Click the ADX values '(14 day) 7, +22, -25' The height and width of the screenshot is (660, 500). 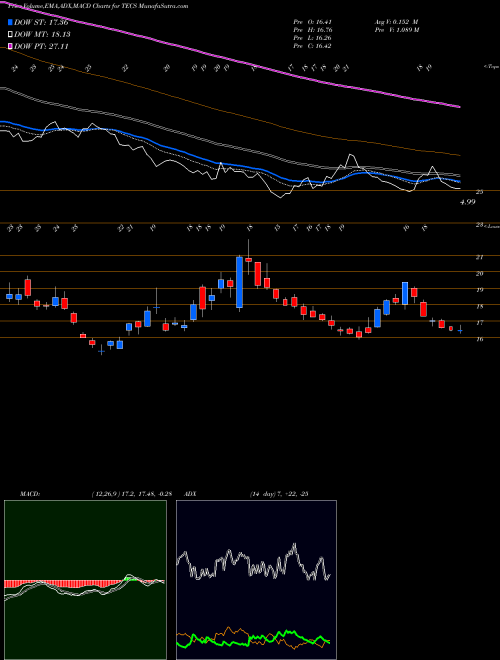(279, 494)
